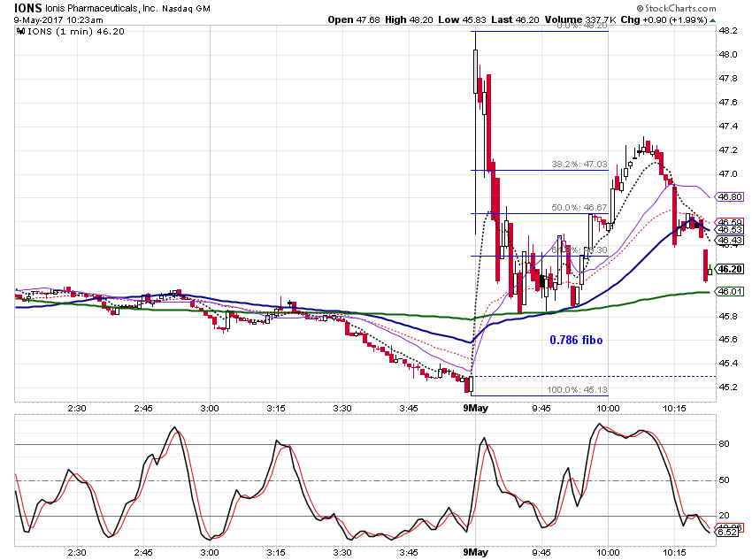Click the 45.6 label on the price axis
752x560 pixels.
pyautogui.click(x=728, y=340)
